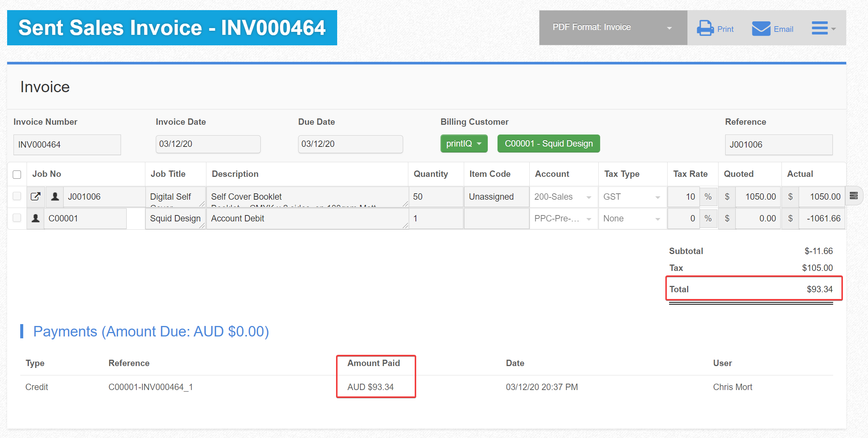Click the person icon beside C00001
The height and width of the screenshot is (438, 868).
pyautogui.click(x=36, y=218)
